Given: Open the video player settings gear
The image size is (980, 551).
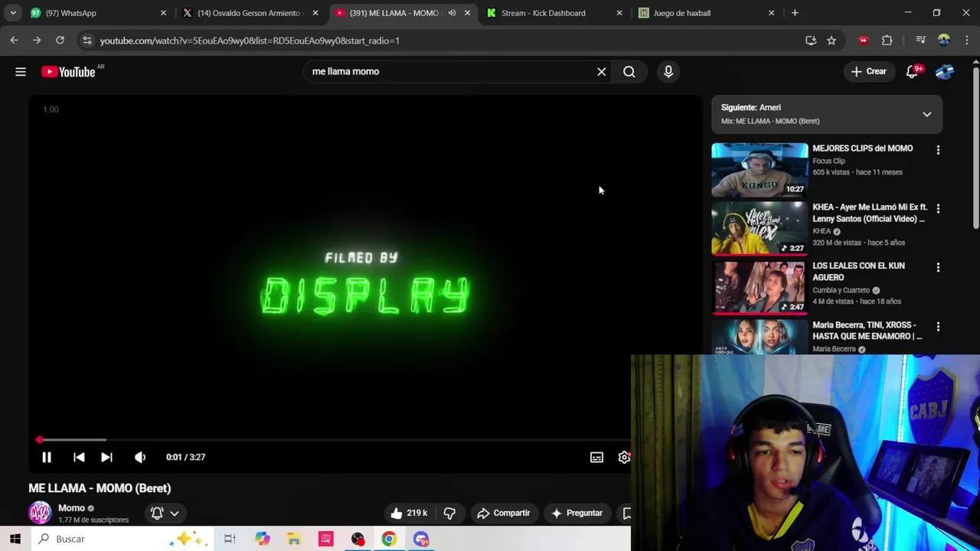Looking at the screenshot, I should tap(624, 457).
